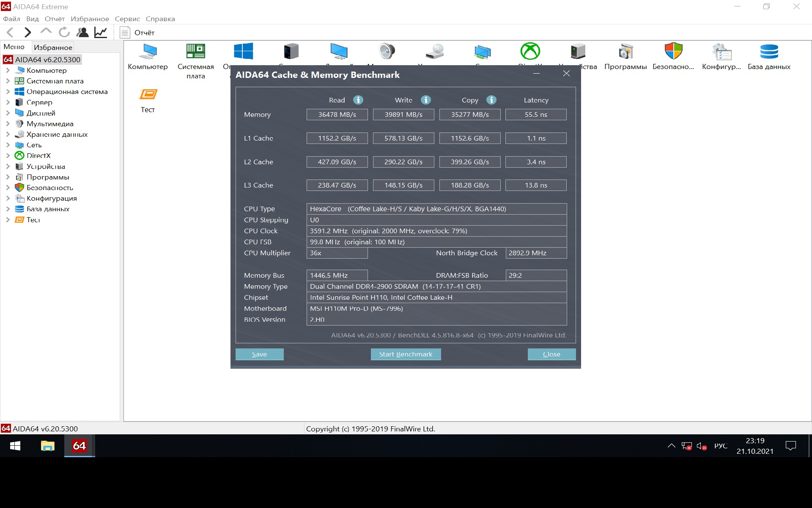The image size is (812, 508).
Task: Click the Save button
Action: 259,354
